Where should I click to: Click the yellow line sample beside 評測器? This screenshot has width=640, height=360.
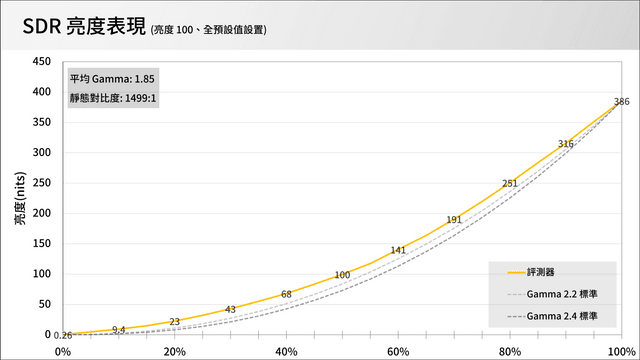coord(516,272)
